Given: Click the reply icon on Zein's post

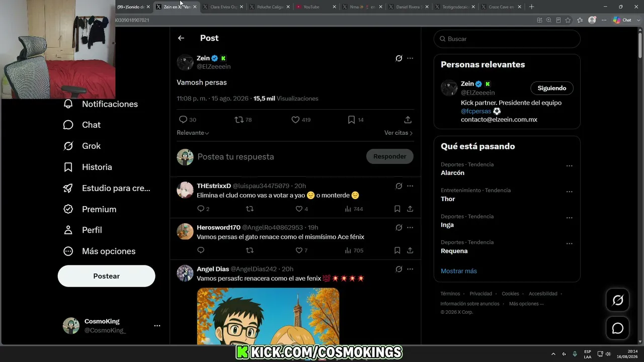Looking at the screenshot, I should click(x=183, y=120).
